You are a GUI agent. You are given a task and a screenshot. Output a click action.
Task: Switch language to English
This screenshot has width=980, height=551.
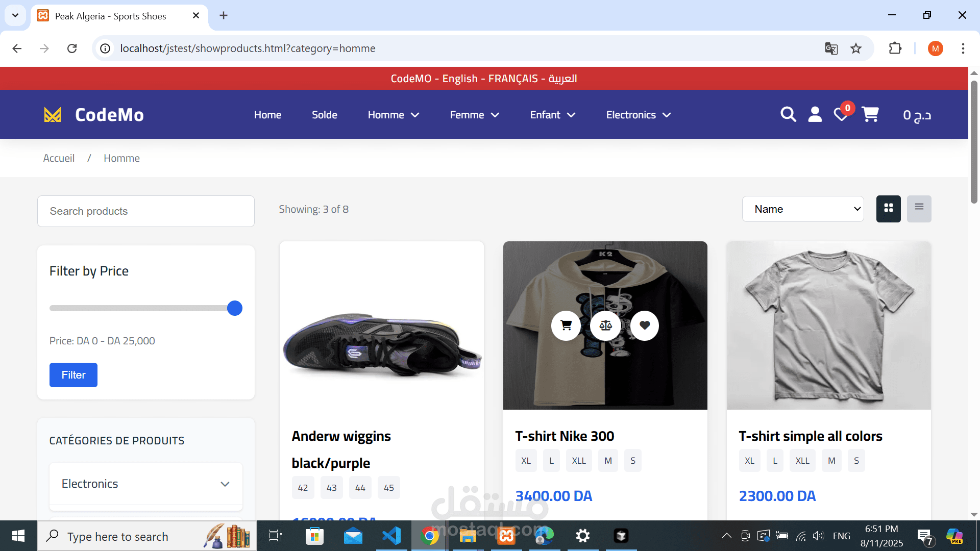click(x=460, y=79)
